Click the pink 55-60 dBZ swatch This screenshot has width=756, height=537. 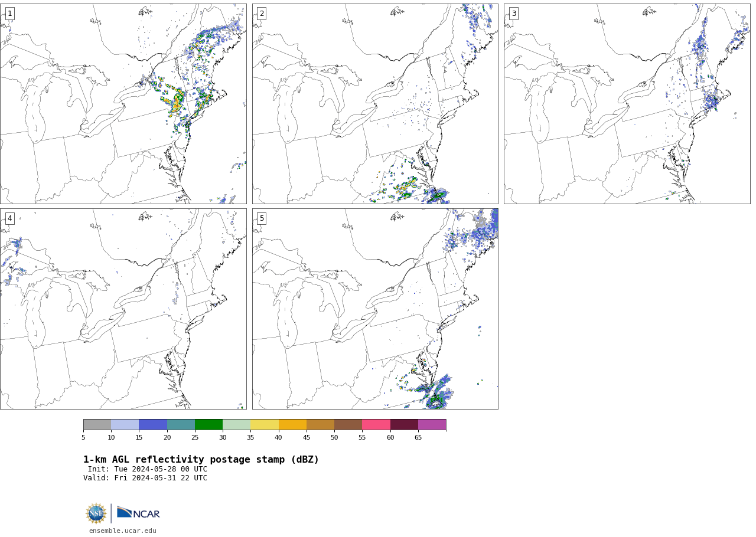376,425
